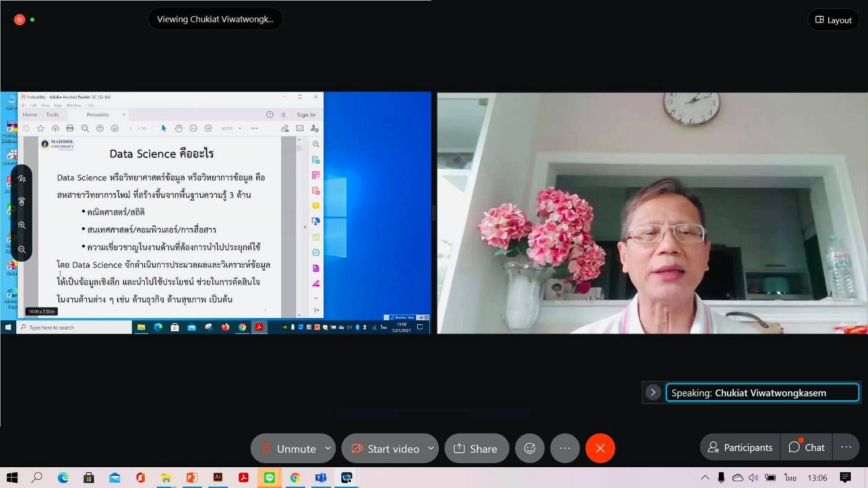The width and height of the screenshot is (868, 488).
Task: Click the 13:06 system clock
Action: pos(817,478)
